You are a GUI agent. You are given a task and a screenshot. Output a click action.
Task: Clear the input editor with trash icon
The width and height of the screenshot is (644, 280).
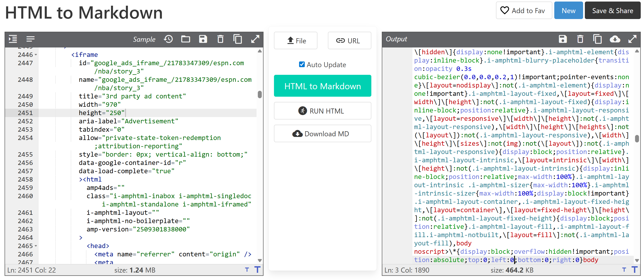pyautogui.click(x=220, y=39)
